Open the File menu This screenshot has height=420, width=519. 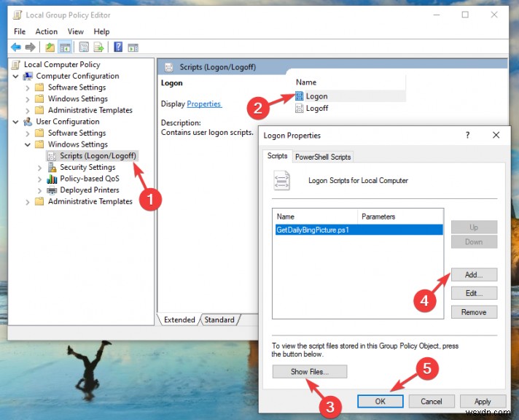[20, 31]
